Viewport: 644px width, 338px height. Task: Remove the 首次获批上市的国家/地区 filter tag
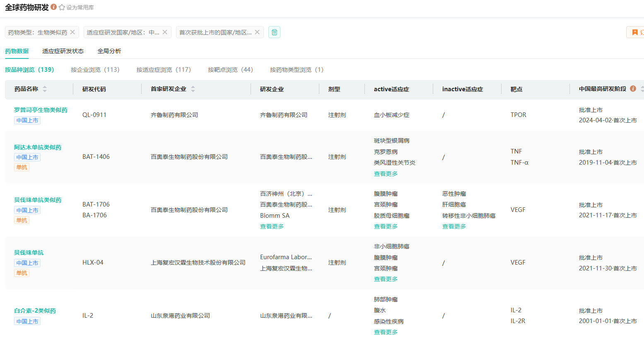tap(257, 32)
